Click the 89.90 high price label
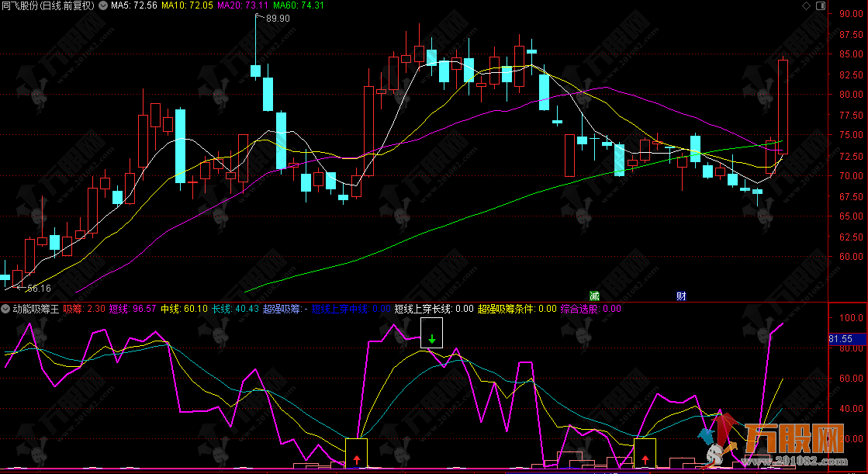The image size is (868, 474). click(x=277, y=19)
